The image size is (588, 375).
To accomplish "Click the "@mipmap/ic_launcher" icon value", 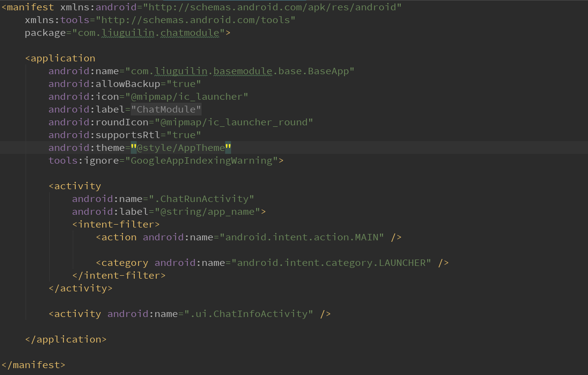I will tap(187, 97).
